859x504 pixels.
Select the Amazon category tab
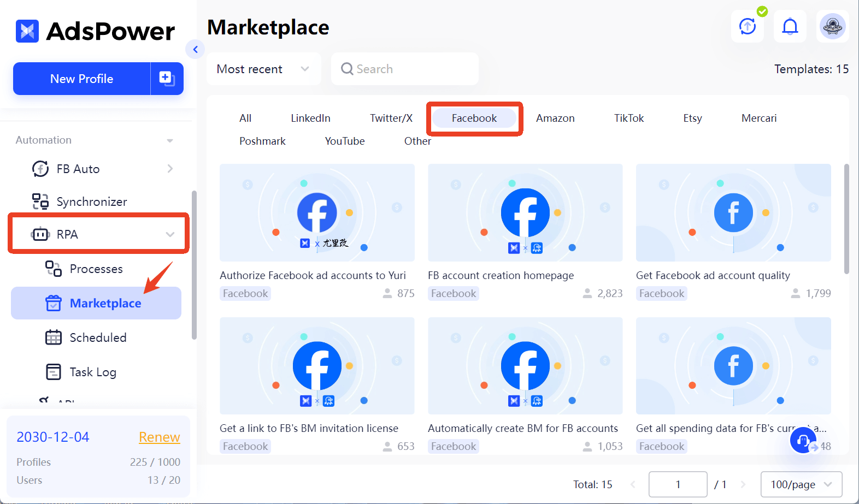coord(555,118)
